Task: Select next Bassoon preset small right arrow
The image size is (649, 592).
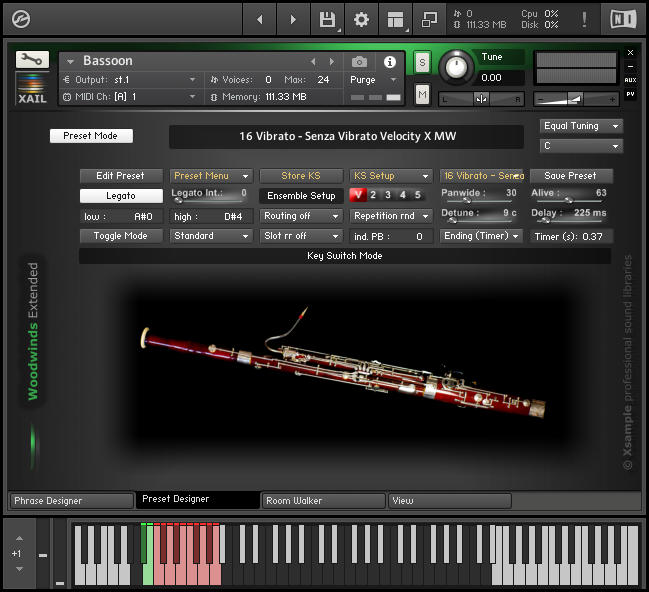Action: tap(332, 62)
